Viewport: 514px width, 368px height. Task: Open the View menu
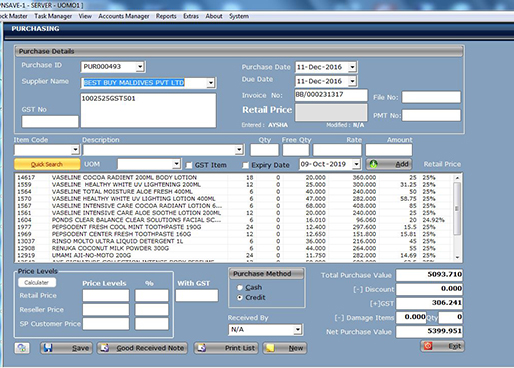tap(85, 16)
